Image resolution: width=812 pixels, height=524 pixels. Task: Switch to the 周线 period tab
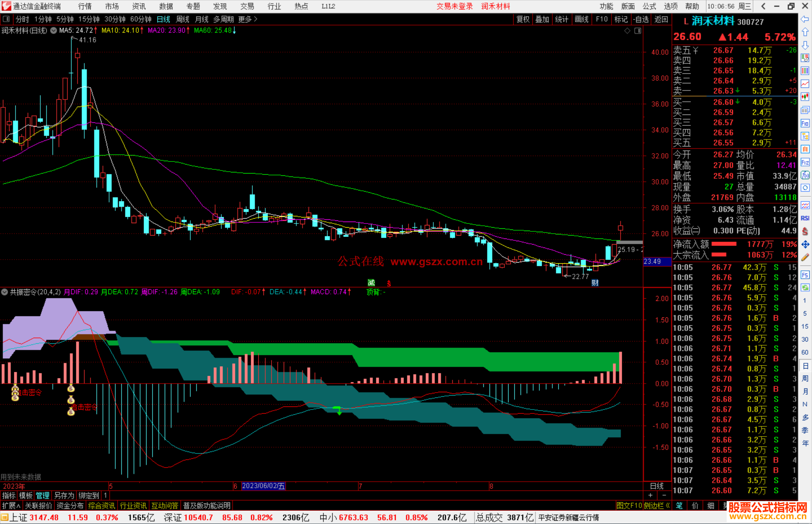(x=183, y=19)
